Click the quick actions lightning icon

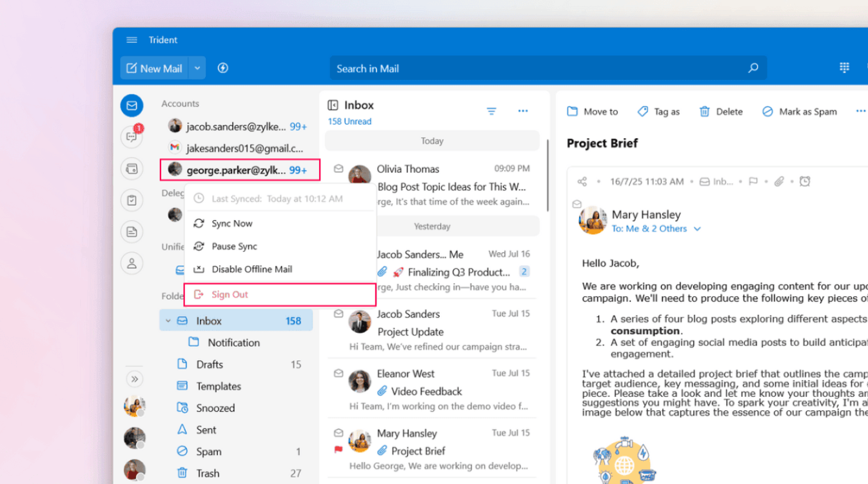[223, 68]
